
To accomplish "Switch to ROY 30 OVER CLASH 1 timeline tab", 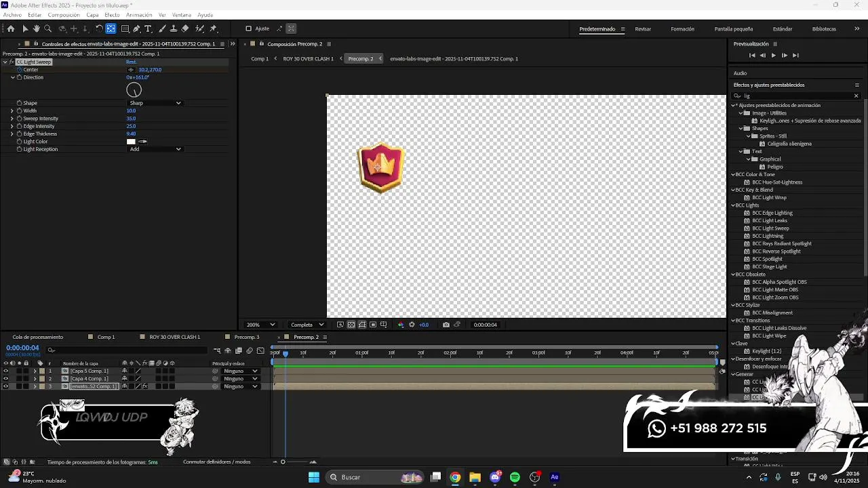I will click(174, 337).
